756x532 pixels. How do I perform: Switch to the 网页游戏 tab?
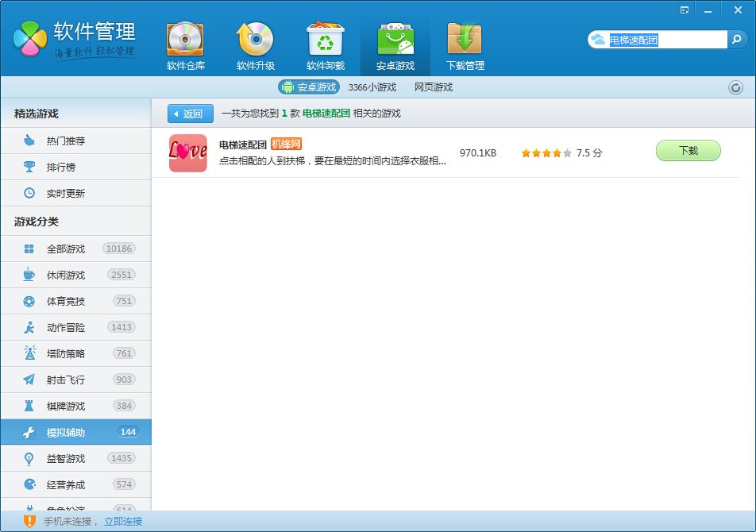tap(433, 87)
